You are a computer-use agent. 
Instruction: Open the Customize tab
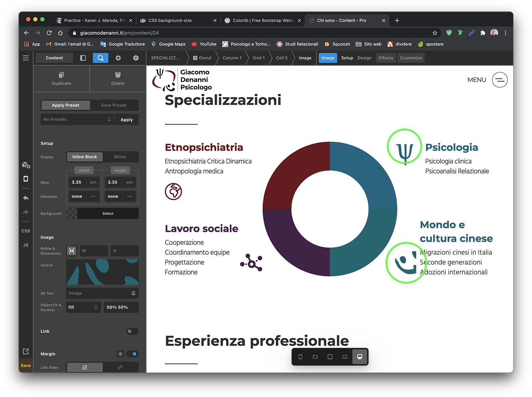pyautogui.click(x=411, y=58)
